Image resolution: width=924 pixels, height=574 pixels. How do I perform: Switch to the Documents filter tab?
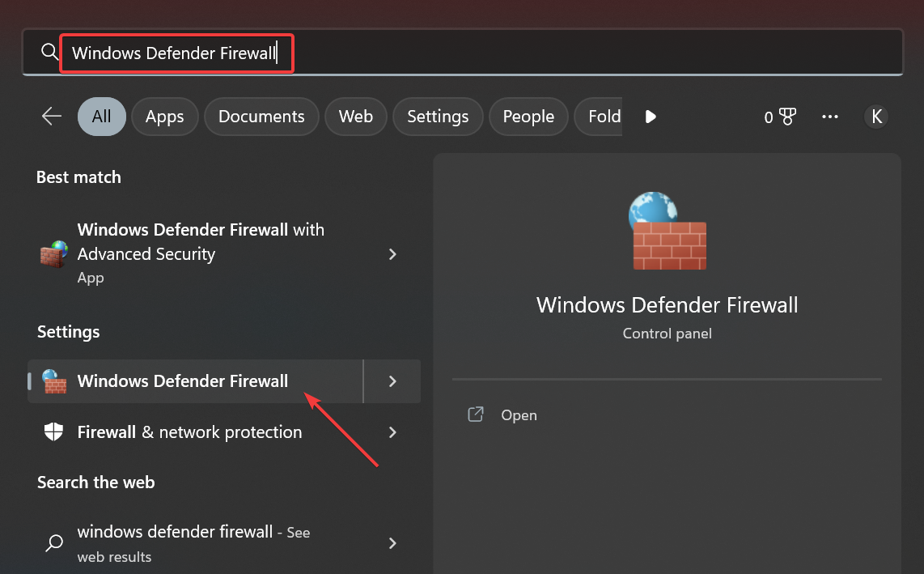coord(261,117)
